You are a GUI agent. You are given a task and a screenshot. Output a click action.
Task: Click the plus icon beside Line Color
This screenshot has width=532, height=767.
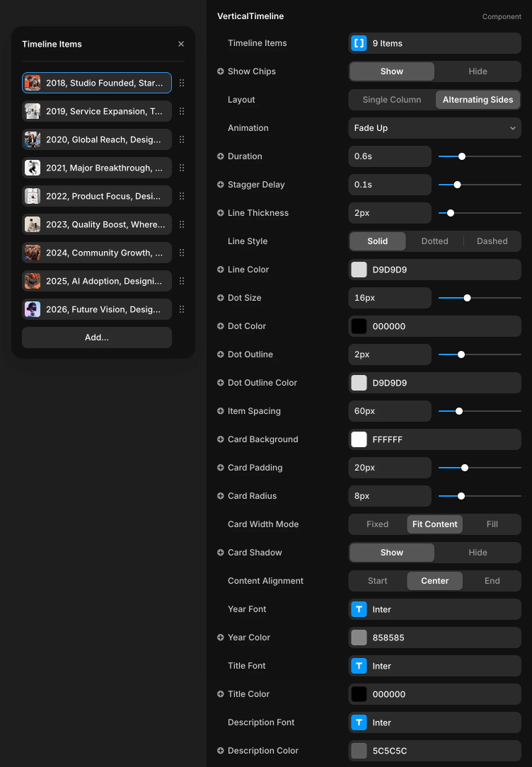(x=221, y=270)
